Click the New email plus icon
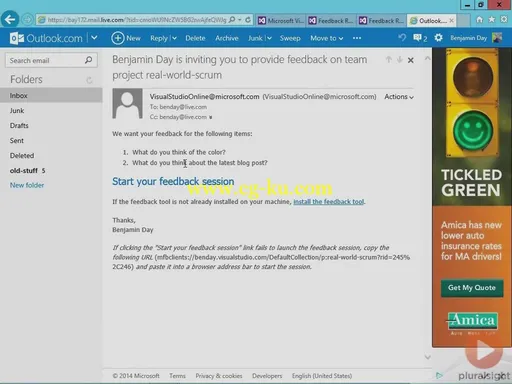Image resolution: width=512 pixels, height=384 pixels. 118,38
